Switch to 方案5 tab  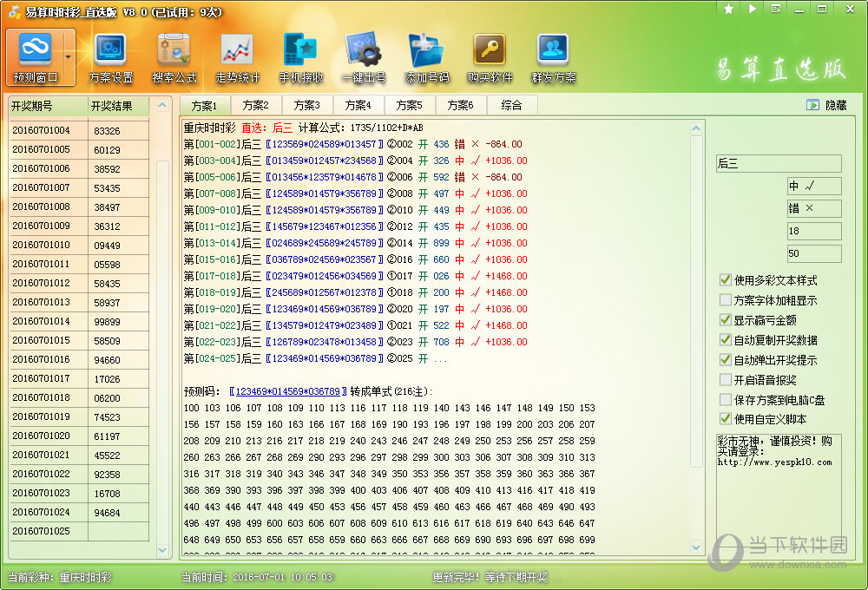(410, 105)
